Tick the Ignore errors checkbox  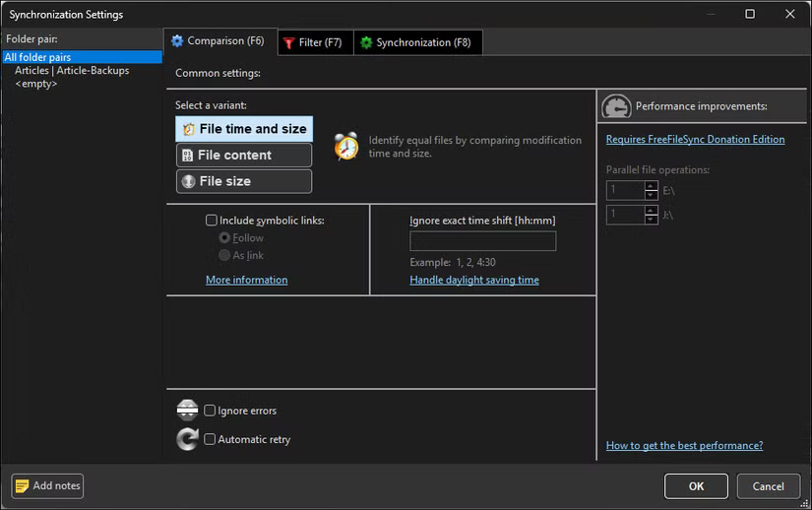(x=210, y=411)
